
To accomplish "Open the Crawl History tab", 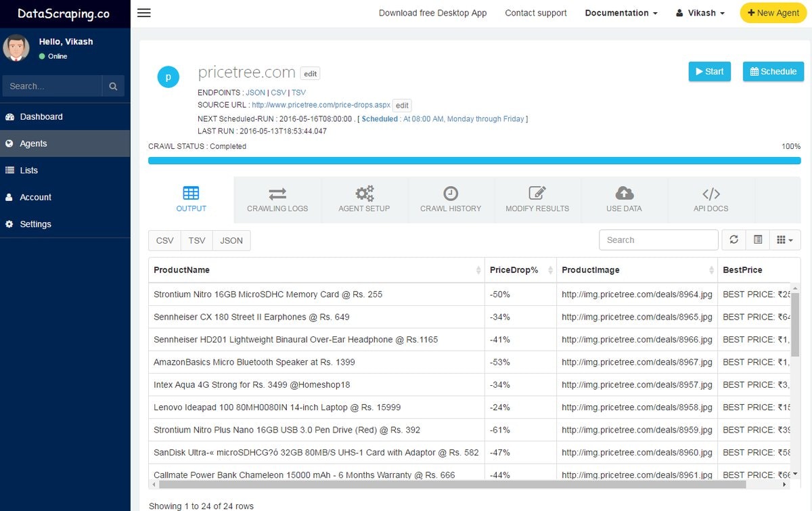I will click(451, 200).
